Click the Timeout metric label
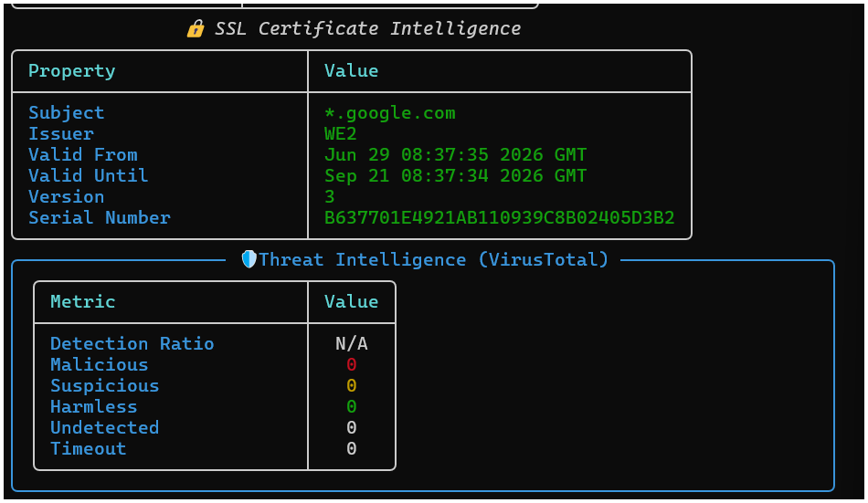Viewport: 868px width, 503px height. pos(88,449)
